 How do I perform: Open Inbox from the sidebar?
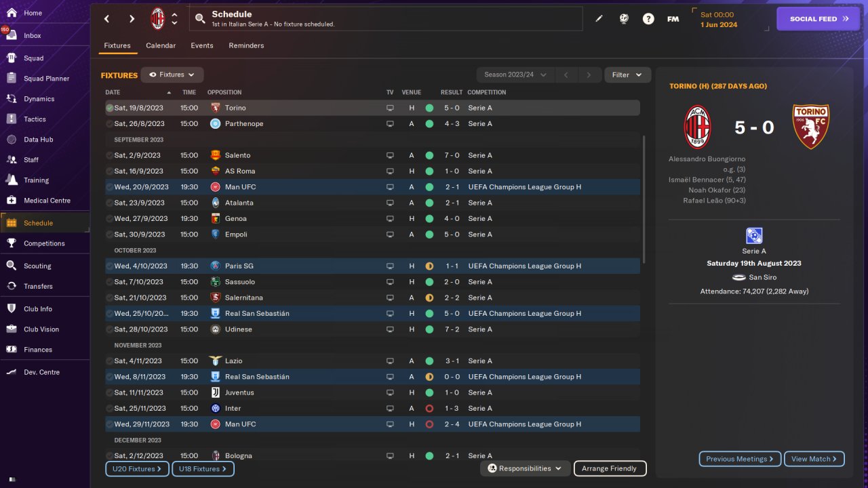click(x=12, y=35)
